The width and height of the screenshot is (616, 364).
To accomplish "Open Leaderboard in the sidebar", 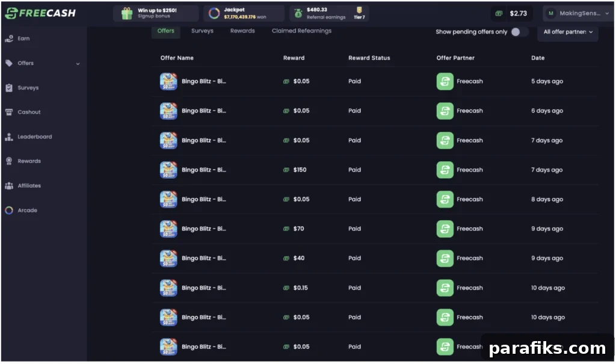I will point(34,137).
